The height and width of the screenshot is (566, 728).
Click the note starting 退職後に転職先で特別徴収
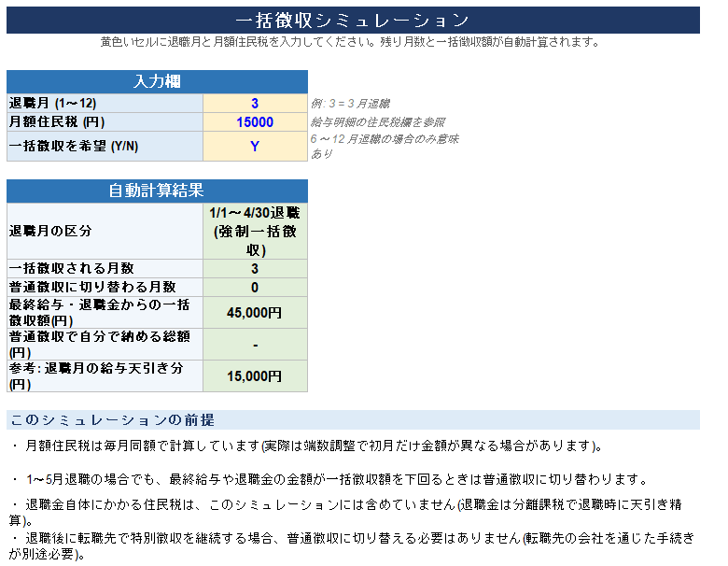[x=352, y=545]
